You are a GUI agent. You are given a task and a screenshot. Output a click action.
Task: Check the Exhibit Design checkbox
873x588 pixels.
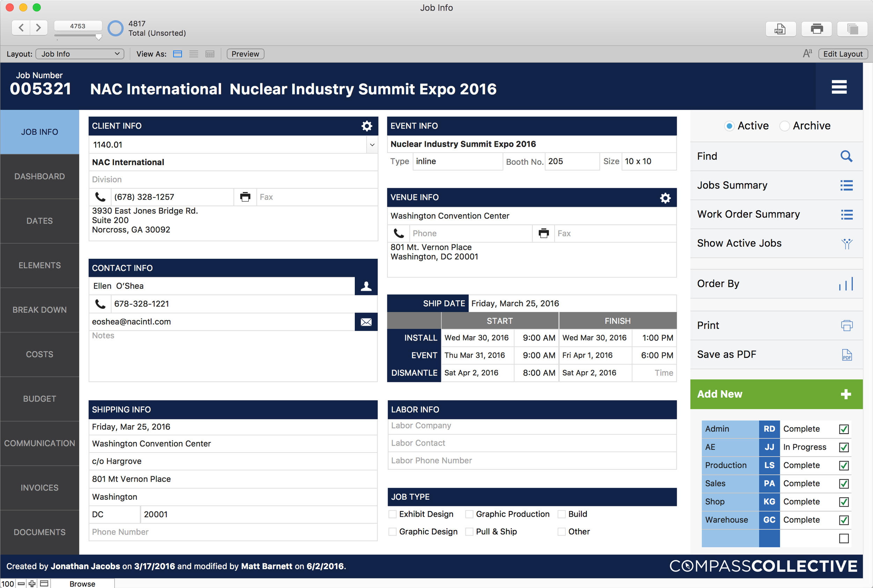(393, 514)
